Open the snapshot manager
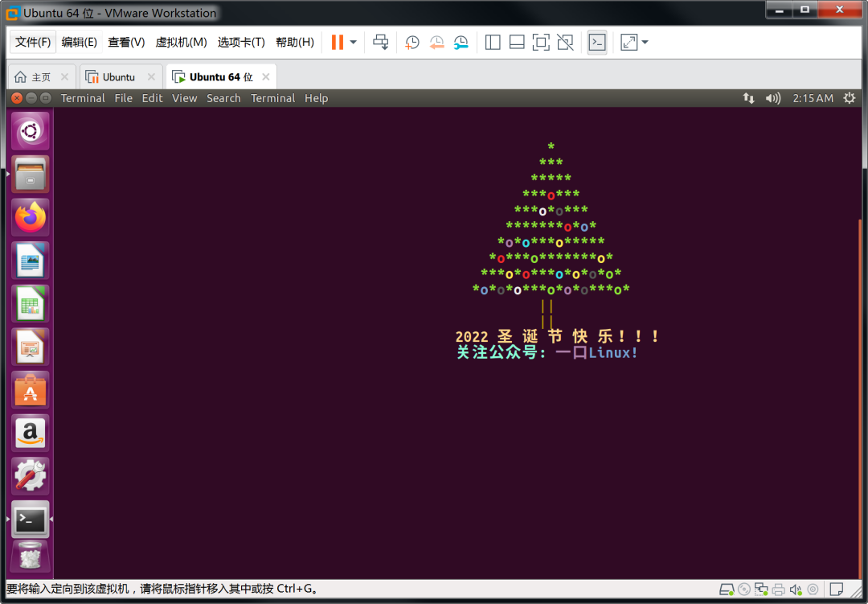The height and width of the screenshot is (604, 868). pyautogui.click(x=461, y=42)
